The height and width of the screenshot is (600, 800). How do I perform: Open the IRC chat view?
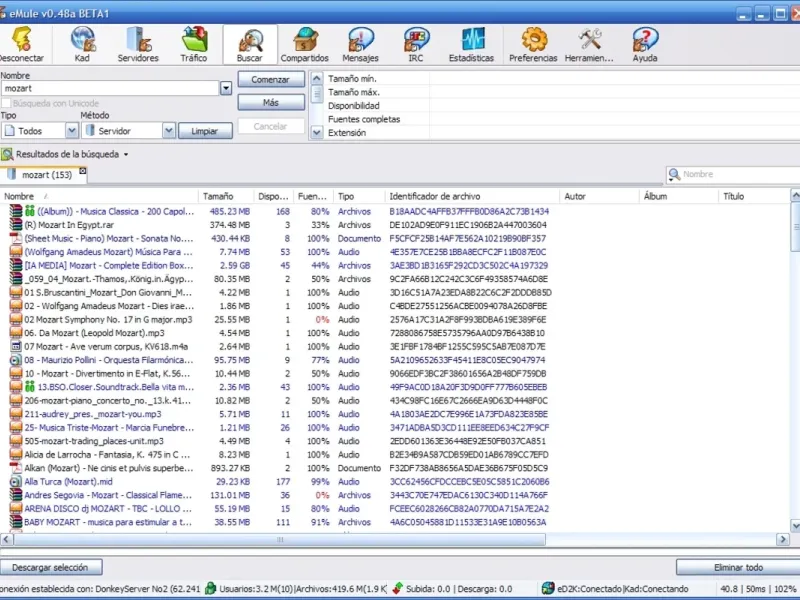[416, 45]
